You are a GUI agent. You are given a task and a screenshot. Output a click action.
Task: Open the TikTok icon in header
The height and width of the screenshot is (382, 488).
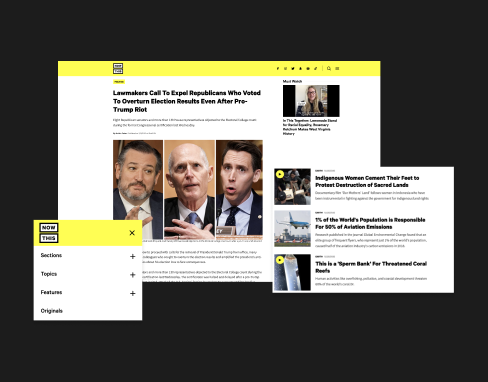pos(315,69)
